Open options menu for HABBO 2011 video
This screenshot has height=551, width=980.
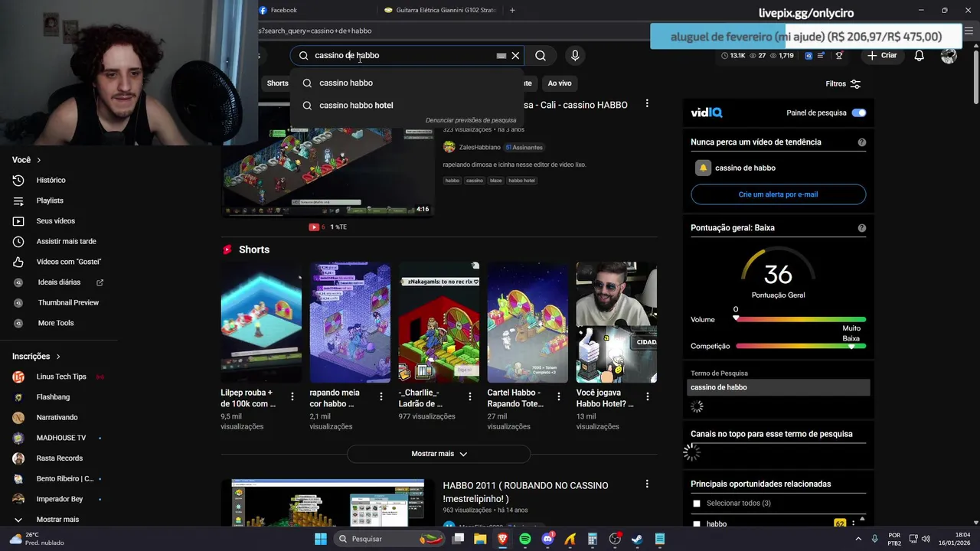[647, 484]
